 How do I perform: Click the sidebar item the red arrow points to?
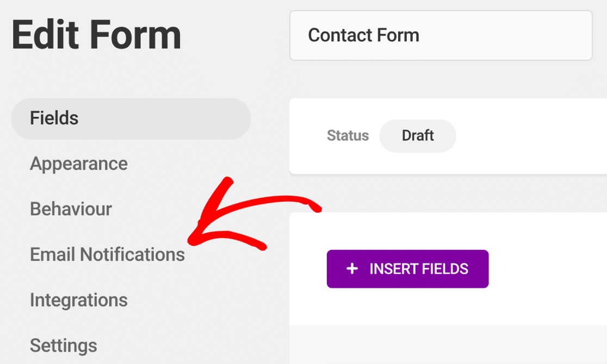tap(107, 254)
